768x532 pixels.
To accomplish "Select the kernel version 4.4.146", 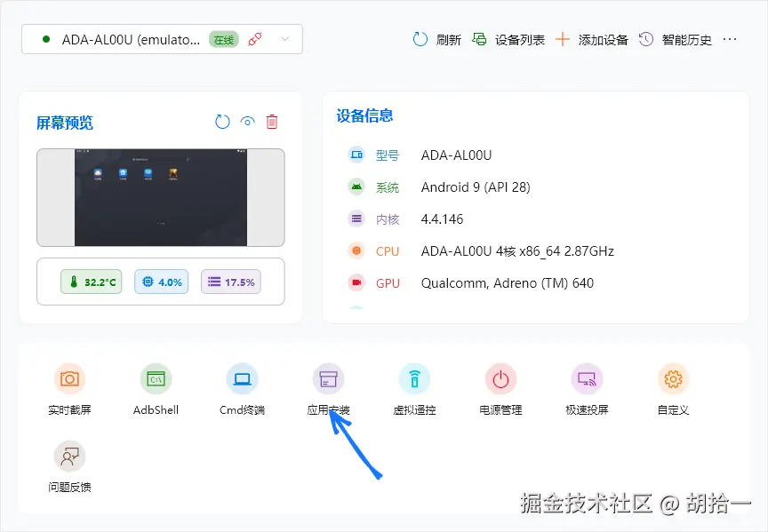I will click(443, 219).
